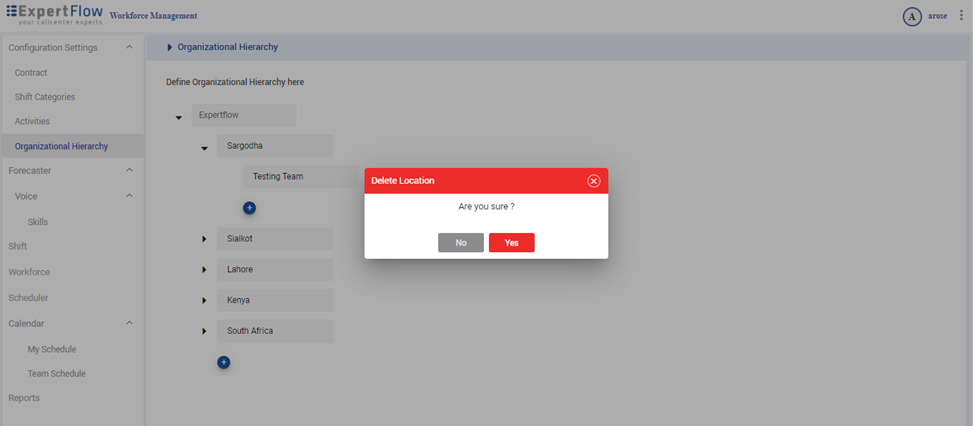Add a team under Sargodha with plus icon
Image resolution: width=975 pixels, height=426 pixels.
[249, 207]
